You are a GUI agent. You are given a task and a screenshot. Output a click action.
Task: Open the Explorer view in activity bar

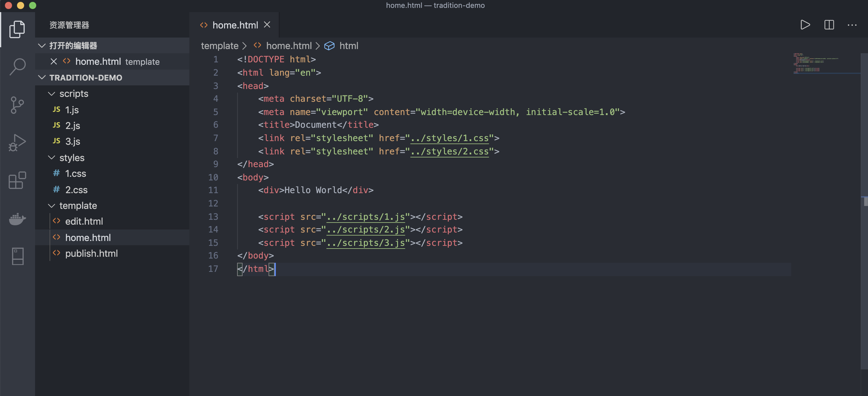tap(17, 29)
